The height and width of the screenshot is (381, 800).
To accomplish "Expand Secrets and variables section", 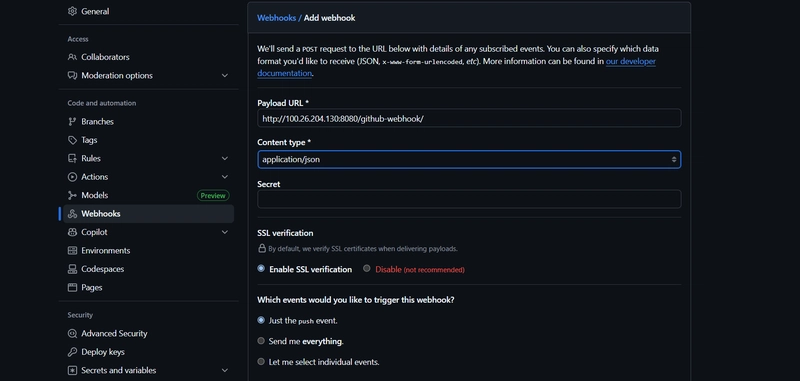I will (x=224, y=370).
